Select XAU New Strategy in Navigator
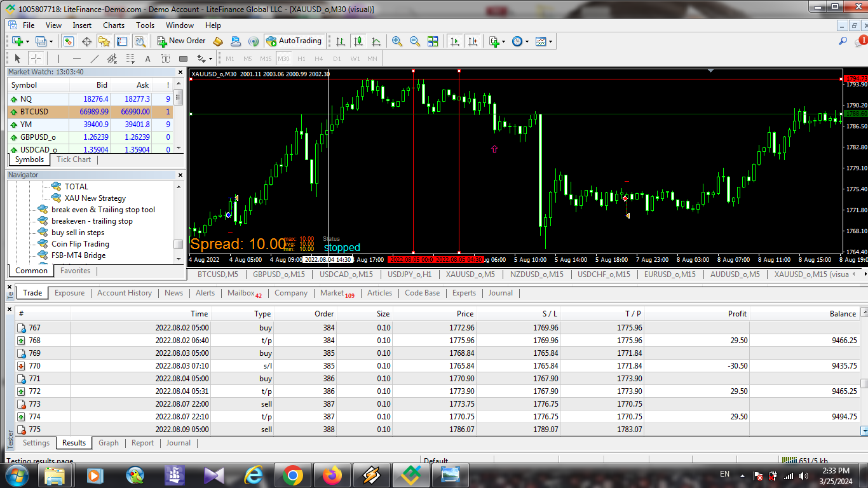 [x=95, y=198]
